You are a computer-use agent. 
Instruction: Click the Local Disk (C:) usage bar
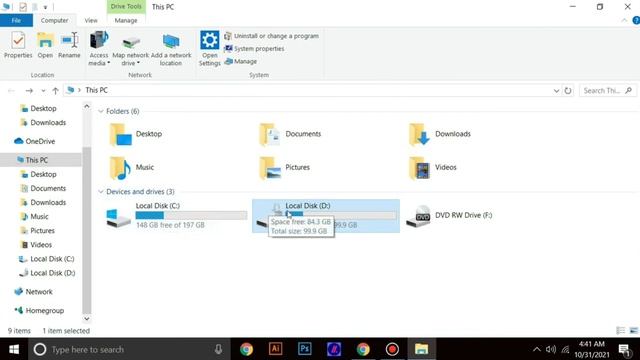pos(191,215)
